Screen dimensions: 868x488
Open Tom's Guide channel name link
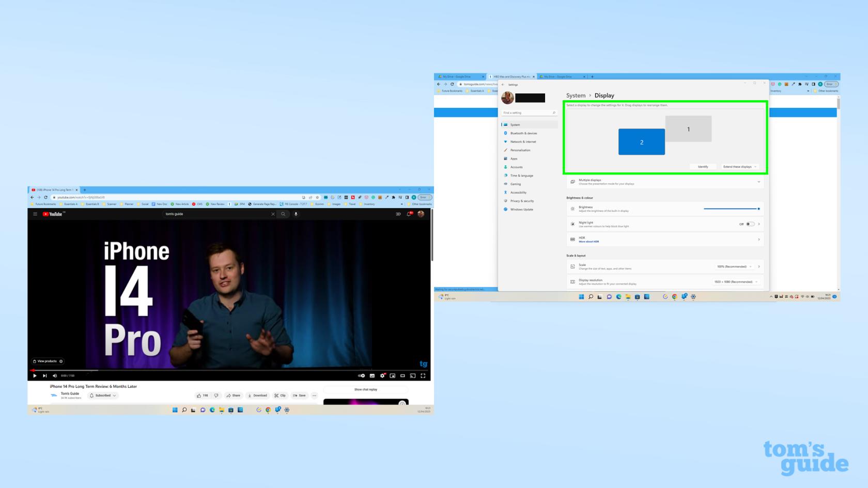click(x=70, y=393)
